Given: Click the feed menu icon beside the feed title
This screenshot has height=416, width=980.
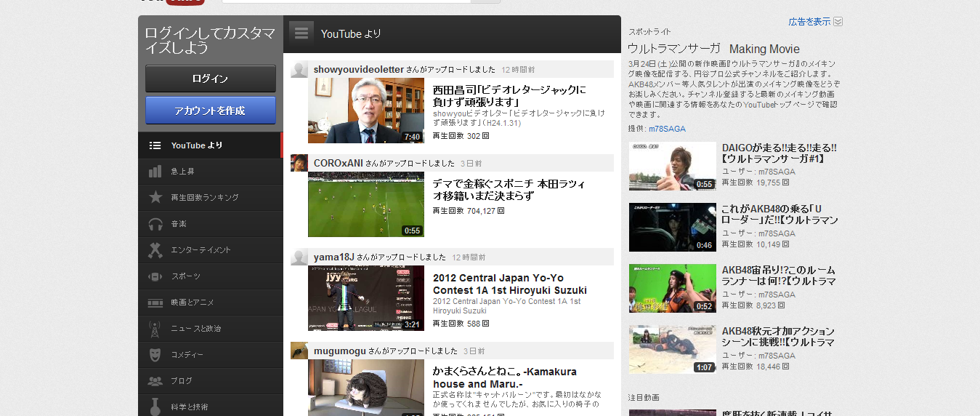Looking at the screenshot, I should [301, 33].
